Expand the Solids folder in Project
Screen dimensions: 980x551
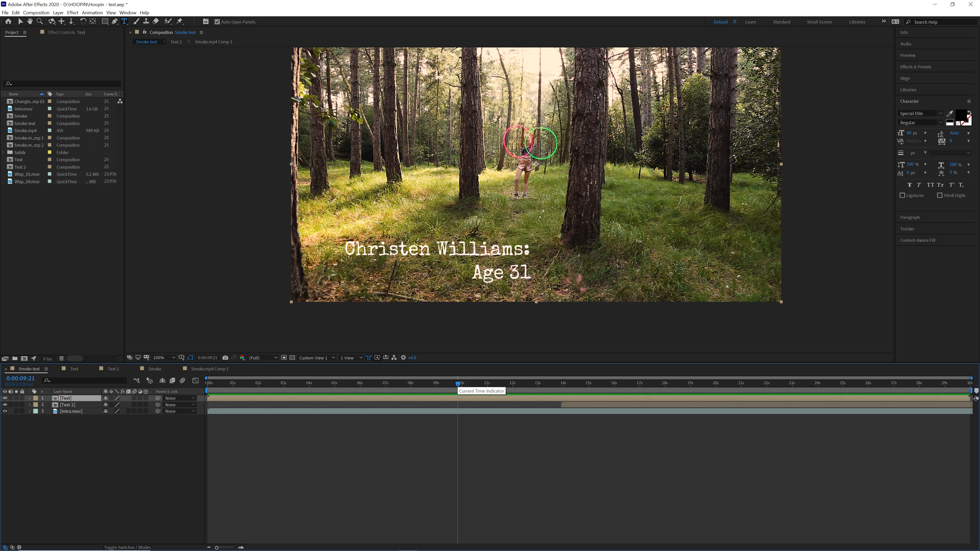pos(3,153)
